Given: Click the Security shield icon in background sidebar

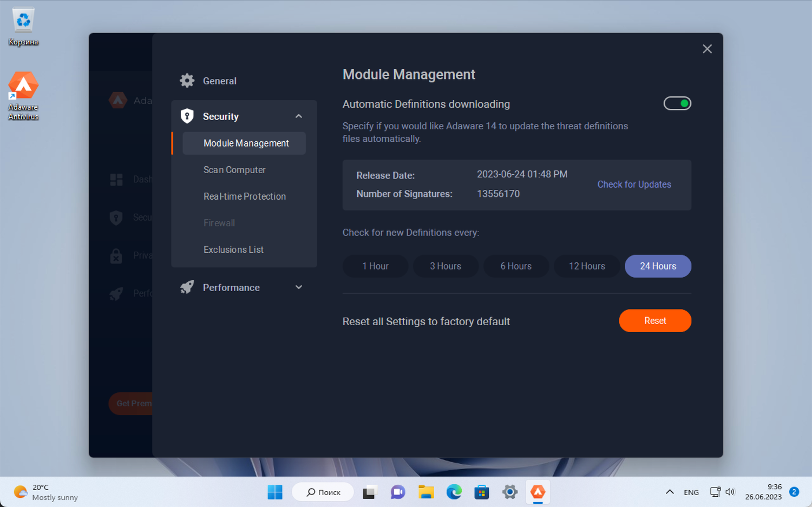Looking at the screenshot, I should pos(116,217).
